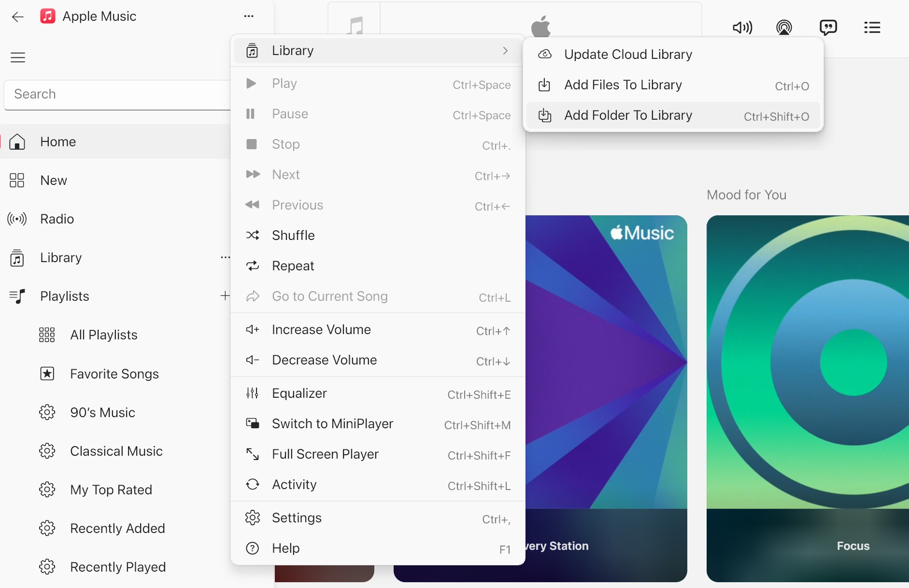Screen dimensions: 909x588
Task: Click the Library submenu chevron arrow
Action: point(505,51)
